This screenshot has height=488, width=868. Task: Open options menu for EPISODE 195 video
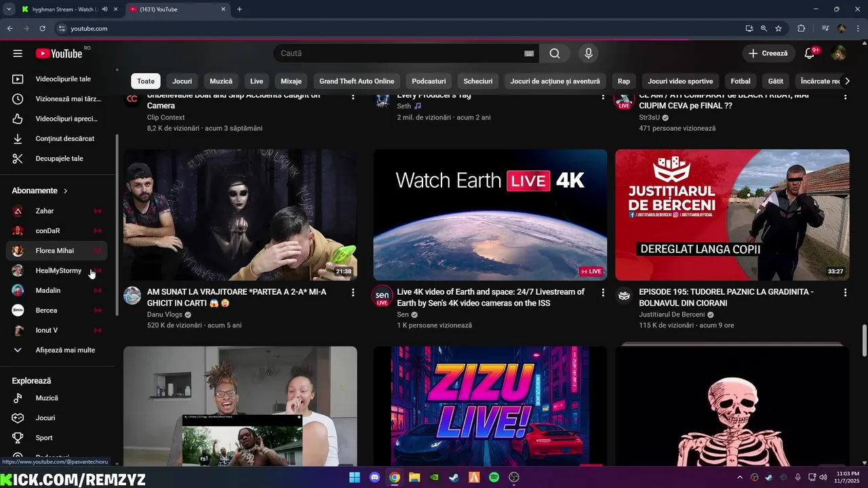[845, 293]
